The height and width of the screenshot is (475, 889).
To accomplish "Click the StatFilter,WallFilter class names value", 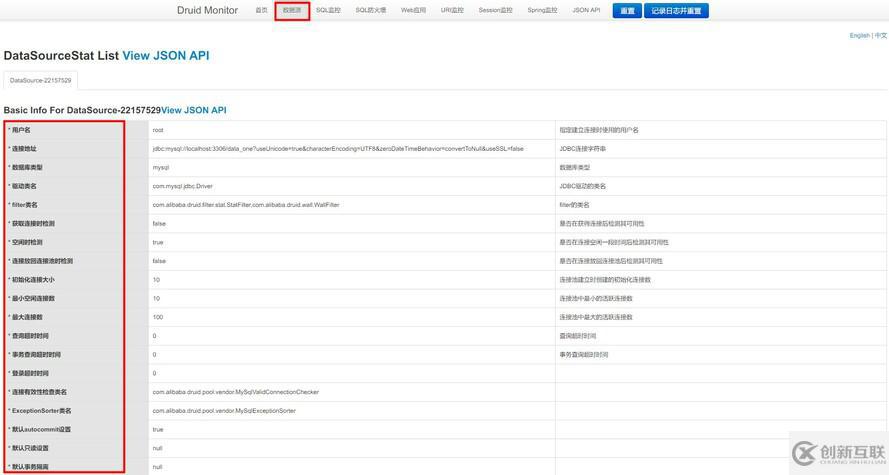I will [246, 205].
